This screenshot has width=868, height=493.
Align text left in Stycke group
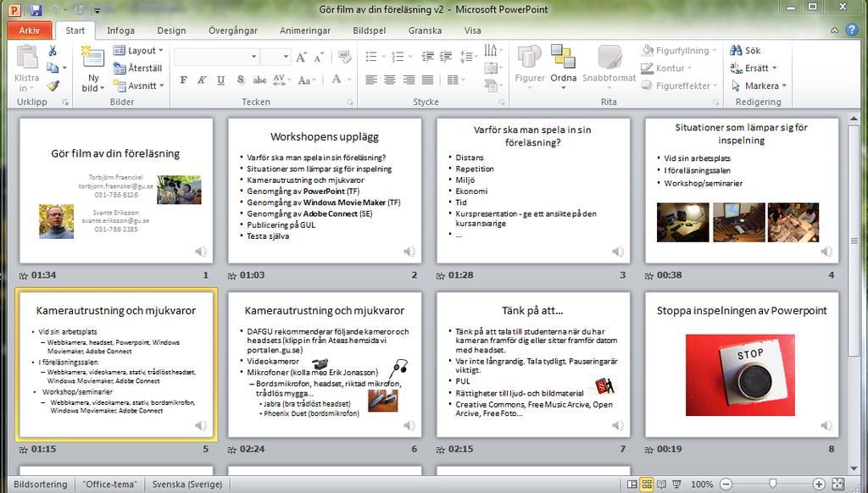point(371,80)
